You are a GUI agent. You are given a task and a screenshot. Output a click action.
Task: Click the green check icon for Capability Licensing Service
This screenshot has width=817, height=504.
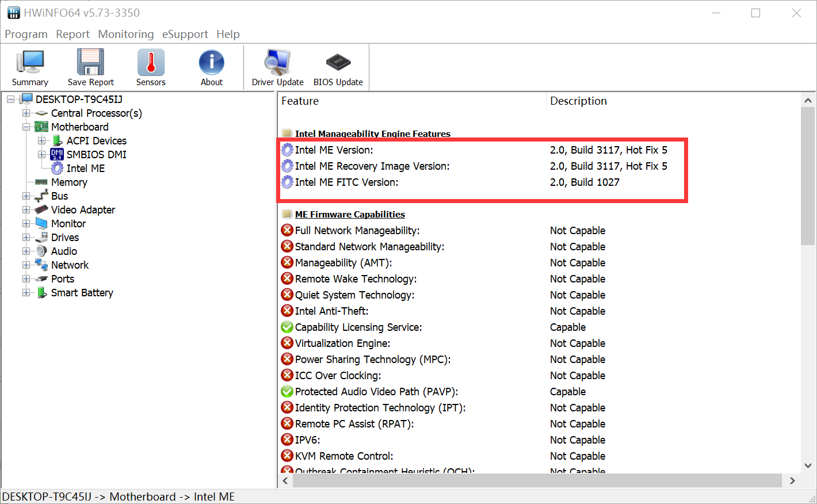point(287,327)
